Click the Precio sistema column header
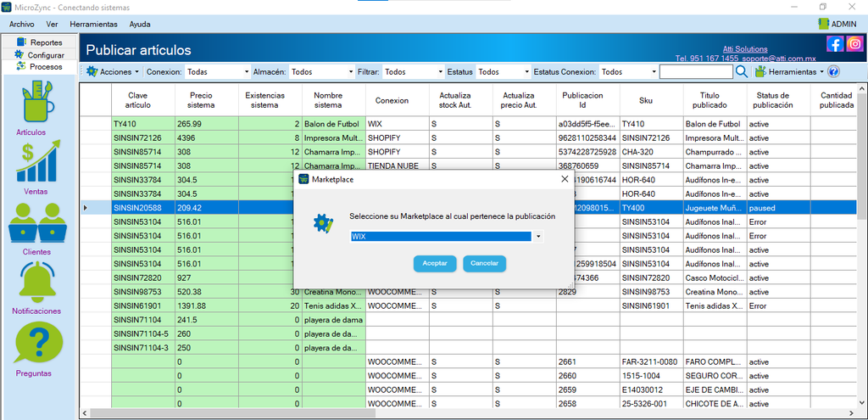Screen dimensions: 868x420 click(x=207, y=100)
